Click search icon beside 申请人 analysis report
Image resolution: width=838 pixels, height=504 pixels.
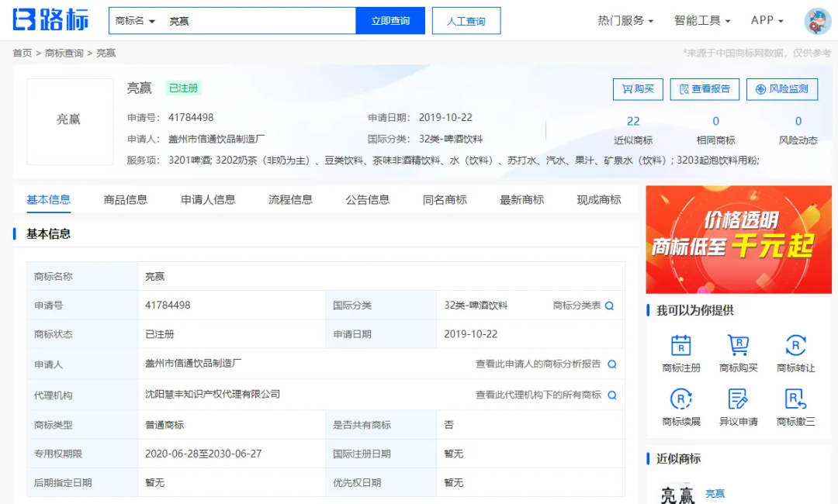tap(612, 364)
